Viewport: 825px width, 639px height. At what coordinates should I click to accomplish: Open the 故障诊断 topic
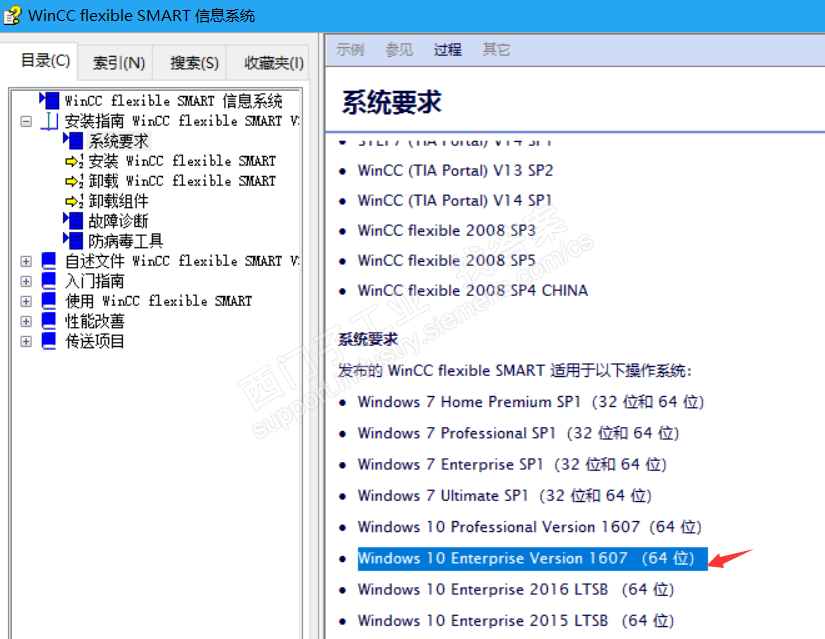pos(118,221)
